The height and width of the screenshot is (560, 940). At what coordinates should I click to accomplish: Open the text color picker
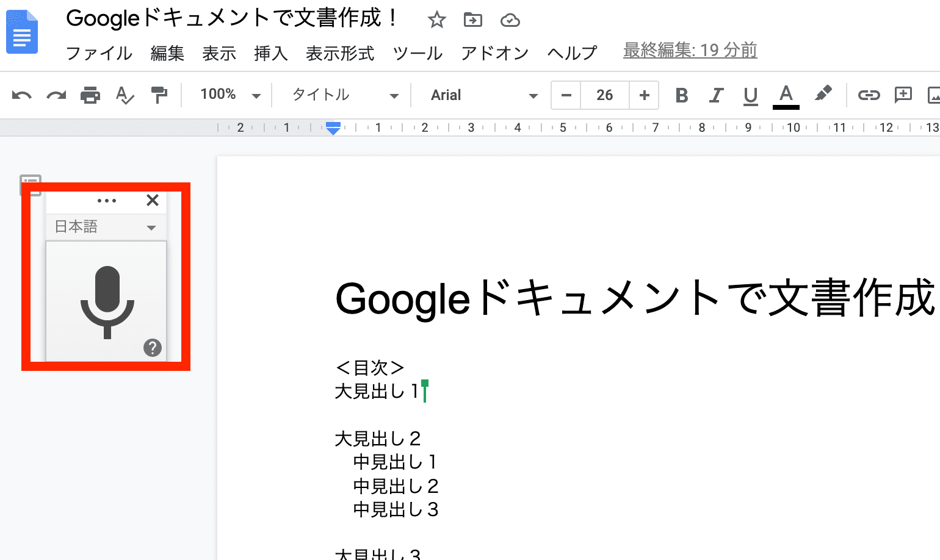coord(786,95)
